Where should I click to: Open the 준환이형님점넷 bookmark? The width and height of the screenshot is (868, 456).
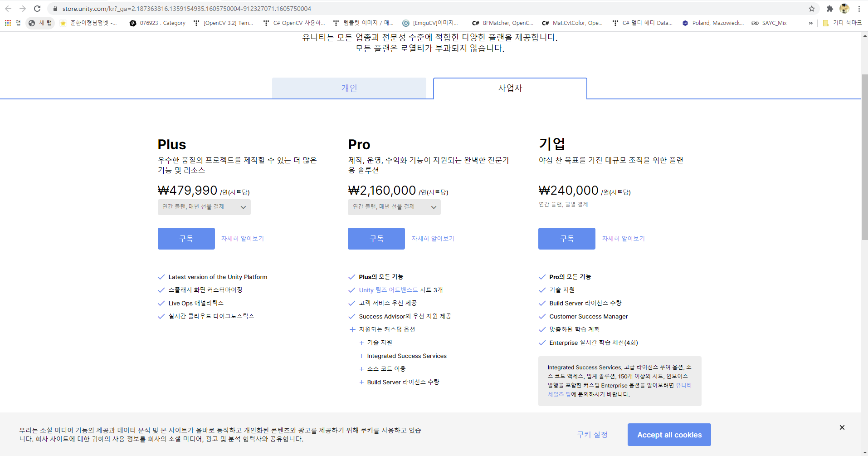pos(88,23)
